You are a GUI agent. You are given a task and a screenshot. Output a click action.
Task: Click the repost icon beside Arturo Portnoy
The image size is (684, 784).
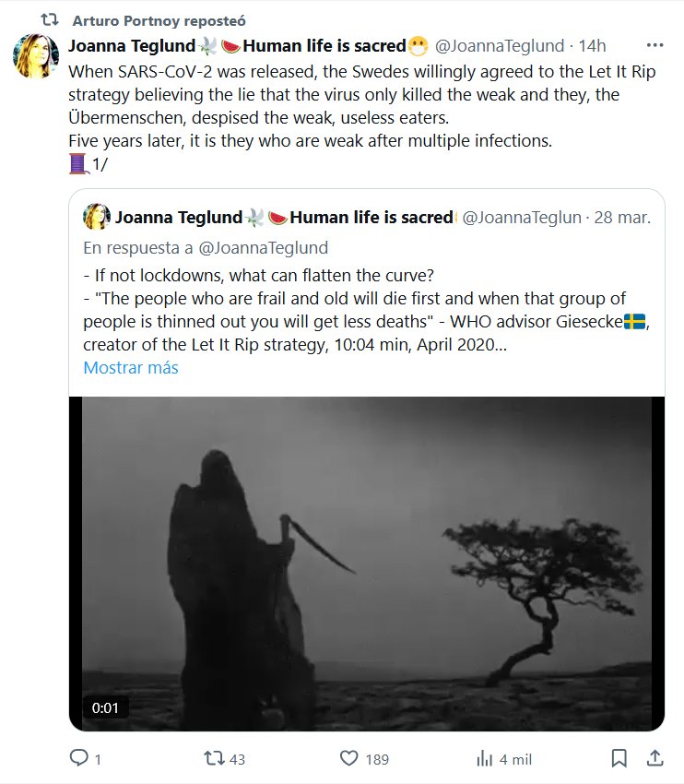point(53,19)
